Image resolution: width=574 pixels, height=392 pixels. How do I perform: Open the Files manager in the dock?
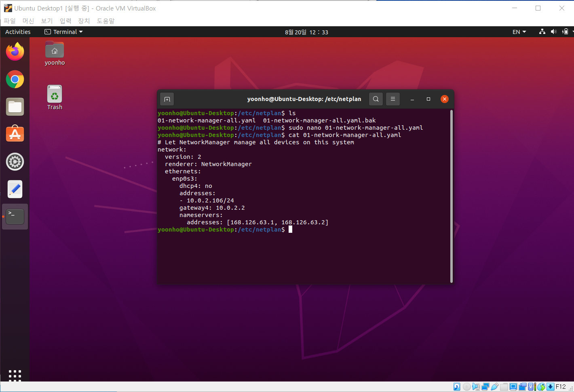coord(15,107)
